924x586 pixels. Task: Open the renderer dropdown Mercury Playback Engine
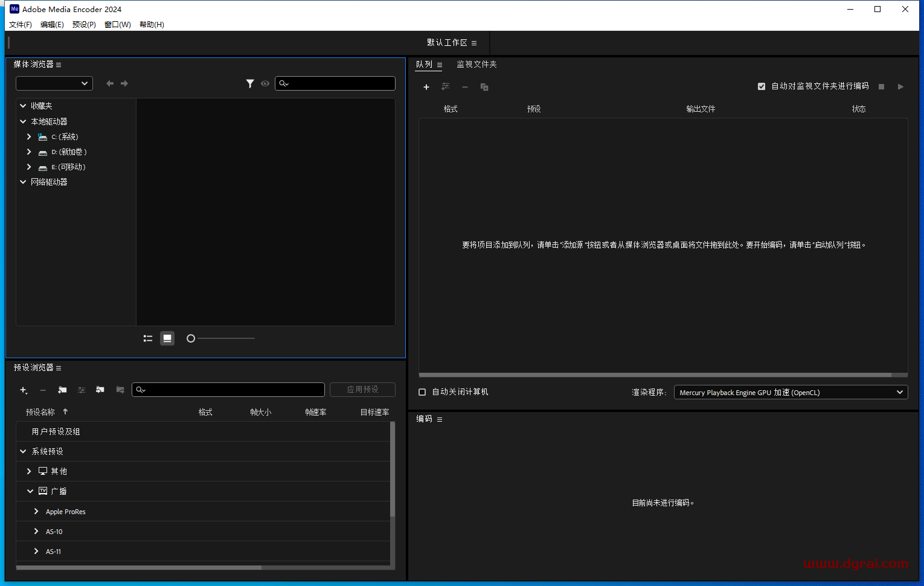pos(791,393)
